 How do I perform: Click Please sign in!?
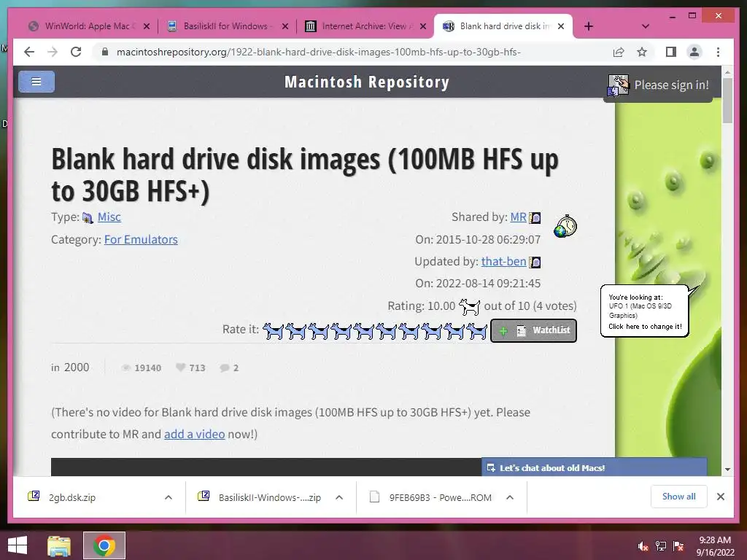[671, 85]
